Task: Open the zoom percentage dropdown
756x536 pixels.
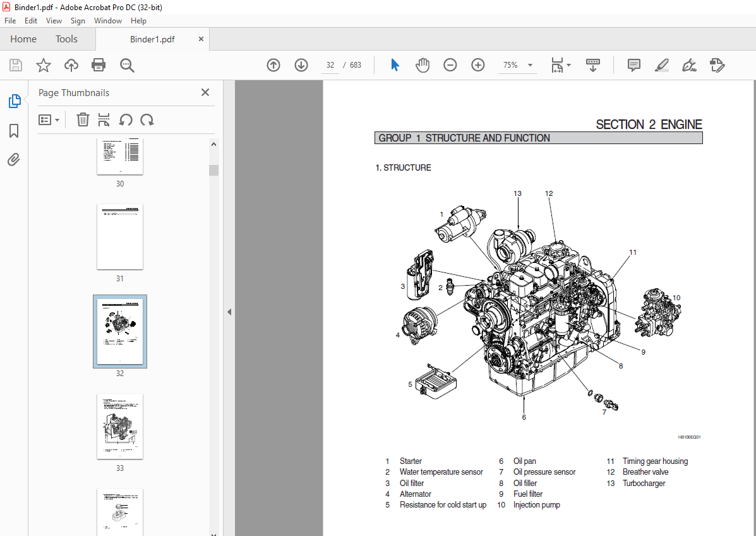Action: [530, 64]
